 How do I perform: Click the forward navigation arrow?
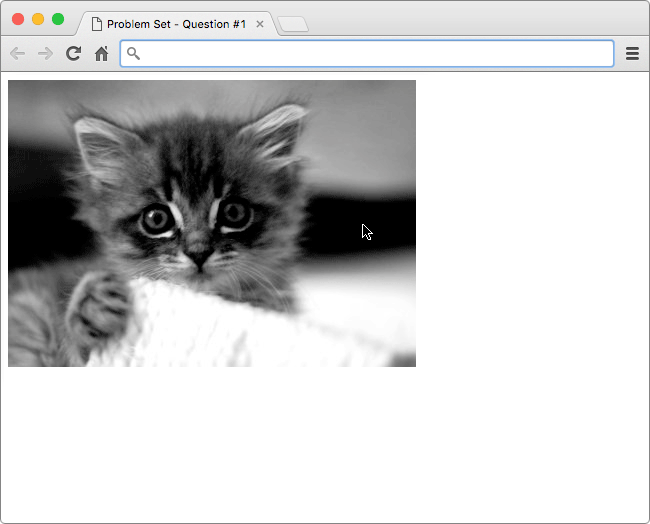pos(45,54)
